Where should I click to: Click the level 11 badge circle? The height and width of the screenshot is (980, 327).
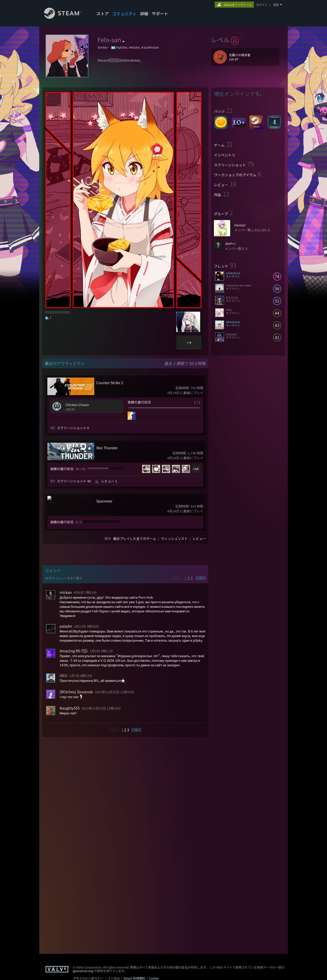point(235,41)
